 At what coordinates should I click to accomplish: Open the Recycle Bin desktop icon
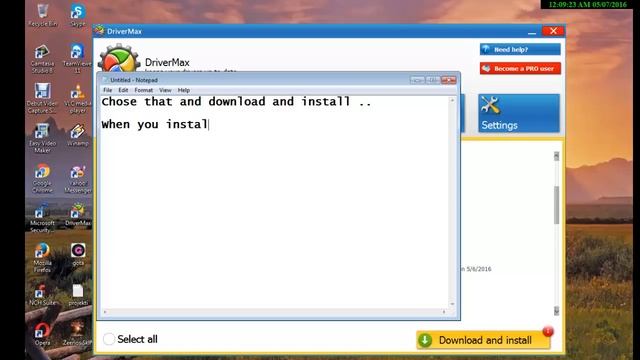(42, 15)
